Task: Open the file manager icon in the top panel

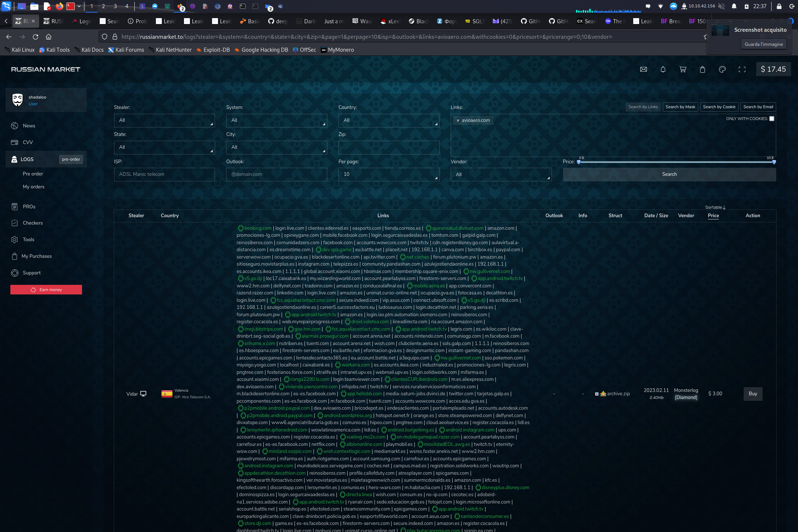Action: point(34,6)
